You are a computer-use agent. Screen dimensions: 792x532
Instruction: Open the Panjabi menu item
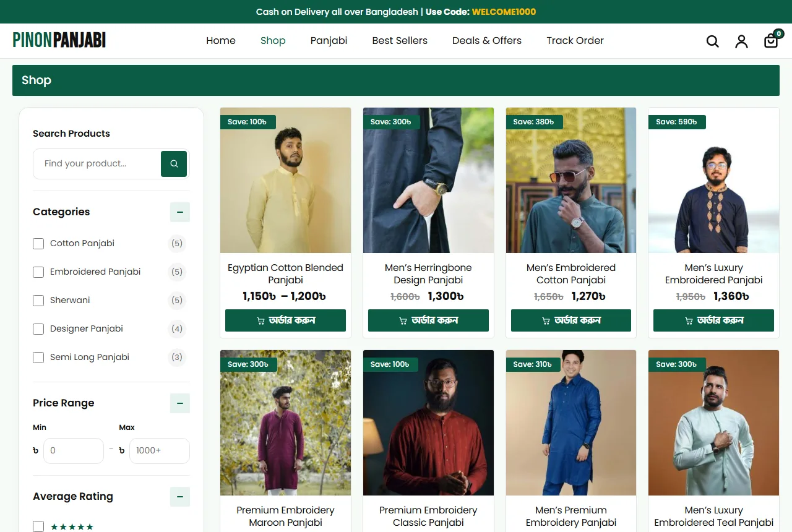point(329,41)
